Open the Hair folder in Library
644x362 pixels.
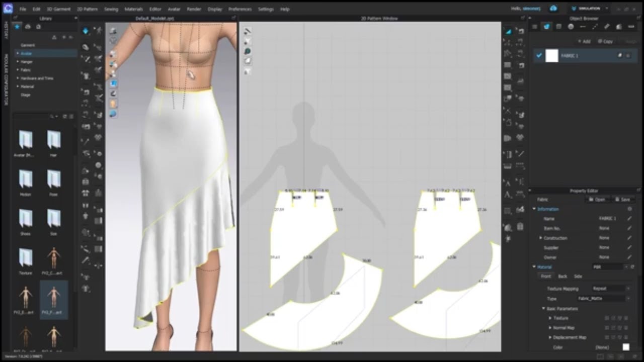(53, 143)
